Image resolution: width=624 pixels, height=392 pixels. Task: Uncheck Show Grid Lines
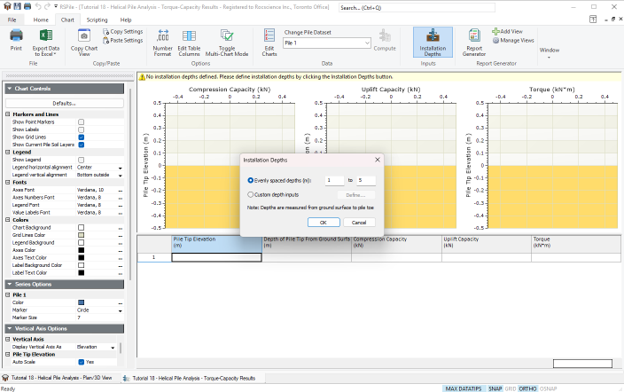click(x=81, y=137)
